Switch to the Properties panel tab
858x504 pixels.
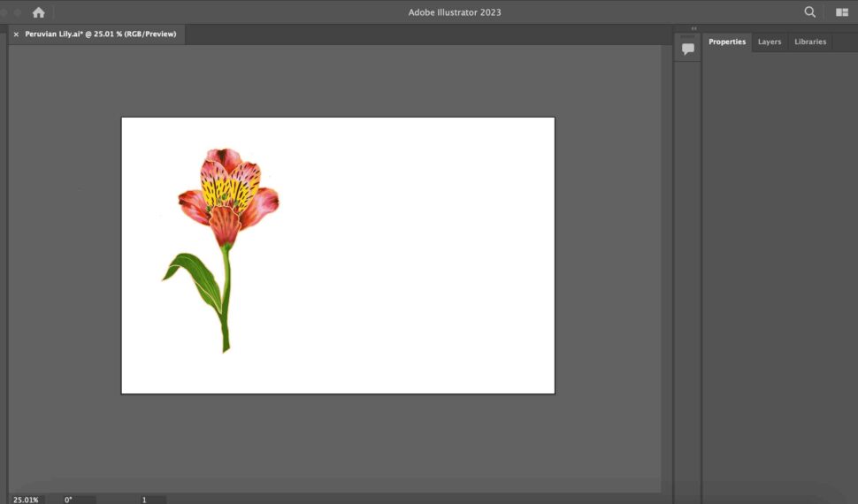726,42
